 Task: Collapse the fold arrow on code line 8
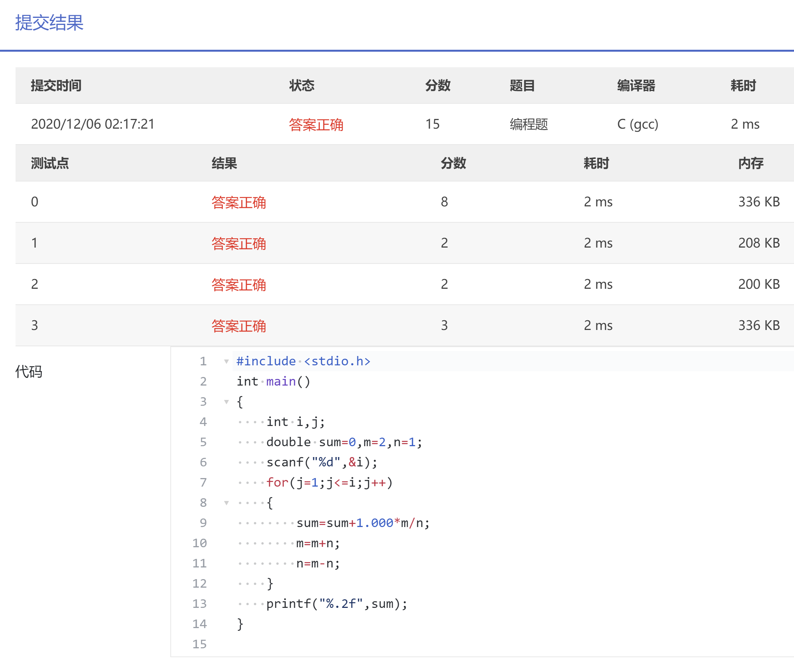(226, 503)
